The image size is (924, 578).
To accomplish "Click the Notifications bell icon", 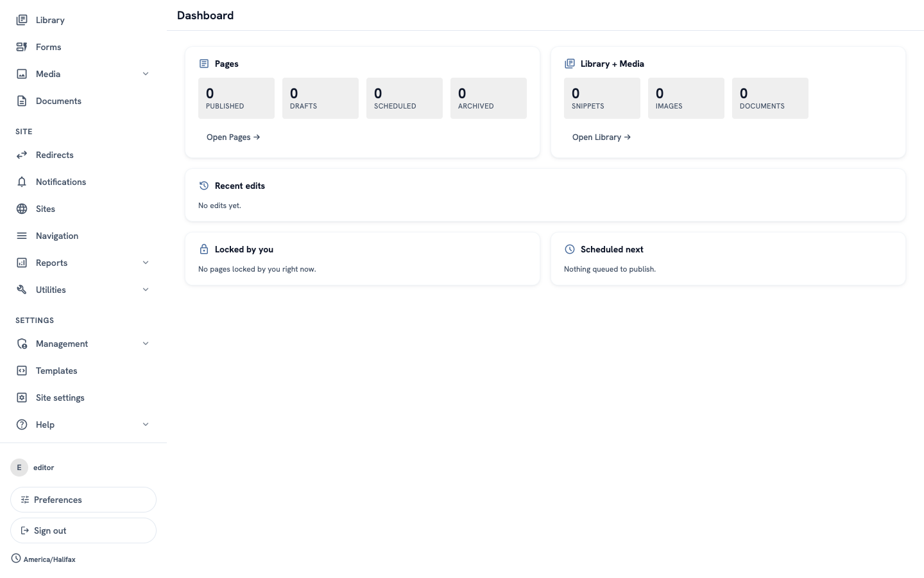I will (x=22, y=182).
